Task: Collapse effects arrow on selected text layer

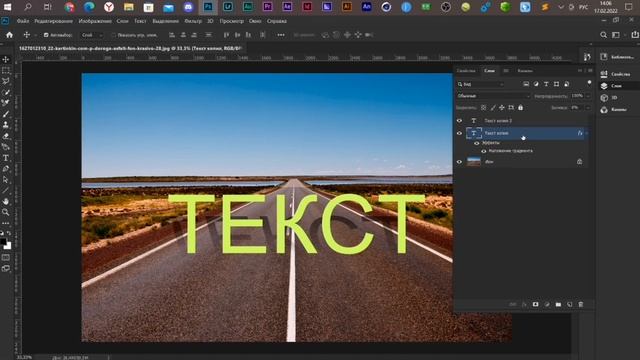Action: 587,133
